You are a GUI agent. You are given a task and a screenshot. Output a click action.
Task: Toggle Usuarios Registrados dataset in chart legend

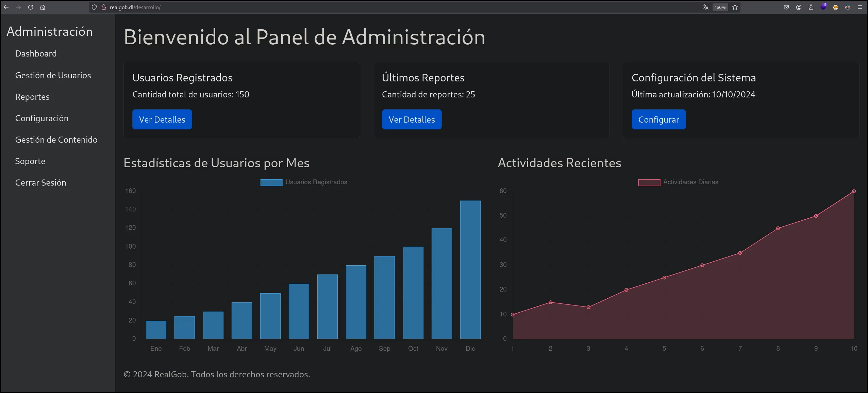tap(304, 182)
